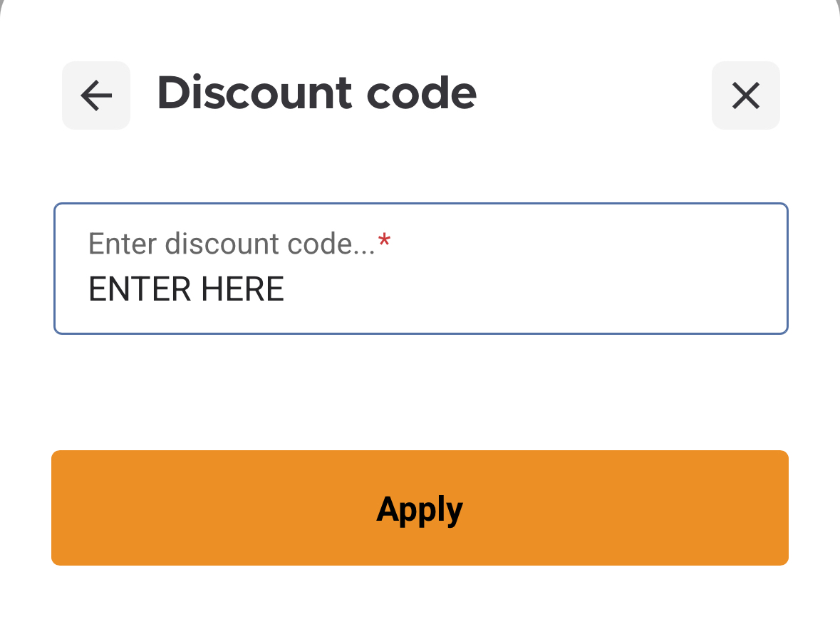Close the Discount code dialog
The width and height of the screenshot is (840, 634).
(x=745, y=95)
